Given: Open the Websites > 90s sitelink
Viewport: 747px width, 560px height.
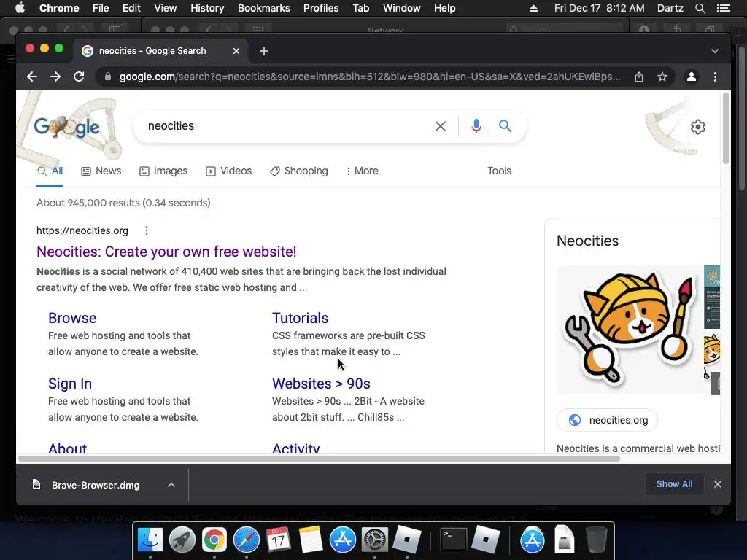Looking at the screenshot, I should click(x=321, y=384).
